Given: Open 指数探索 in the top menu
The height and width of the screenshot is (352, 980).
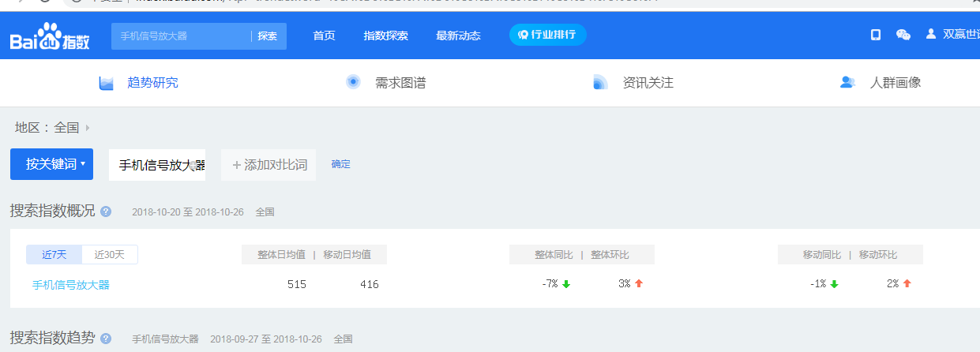Looking at the screenshot, I should pyautogui.click(x=385, y=36).
